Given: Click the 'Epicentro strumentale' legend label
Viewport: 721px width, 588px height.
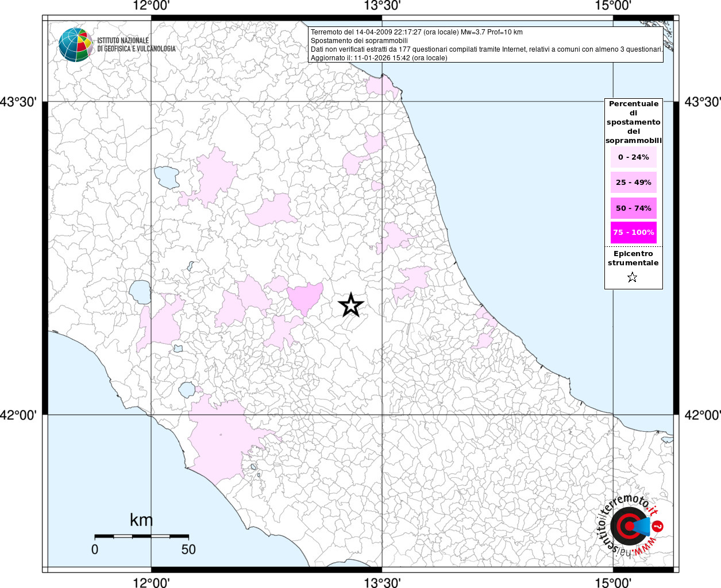Looking at the screenshot, I should click(633, 258).
